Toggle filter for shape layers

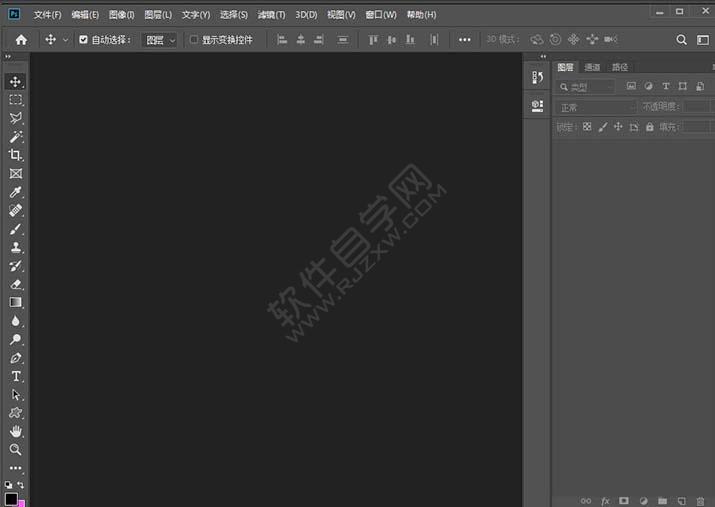click(683, 86)
